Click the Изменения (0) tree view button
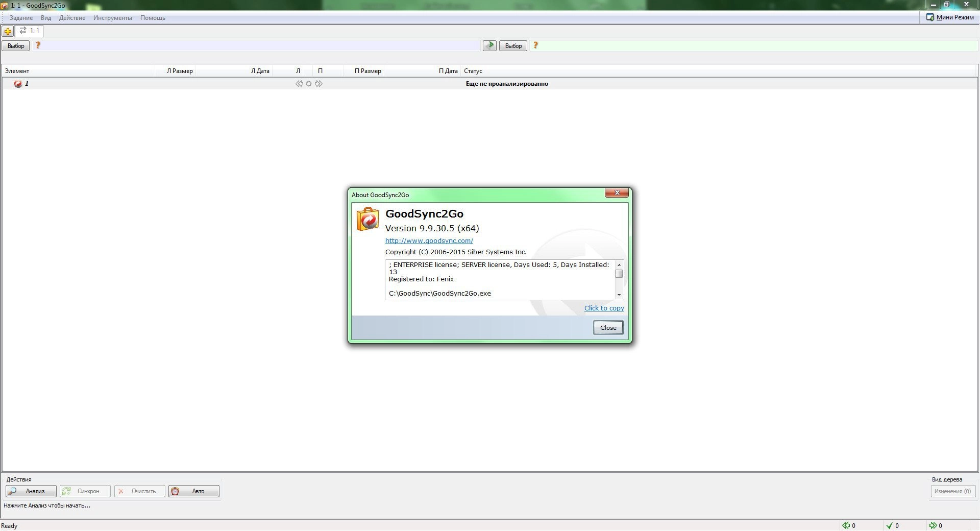The image size is (980, 531). (x=952, y=491)
